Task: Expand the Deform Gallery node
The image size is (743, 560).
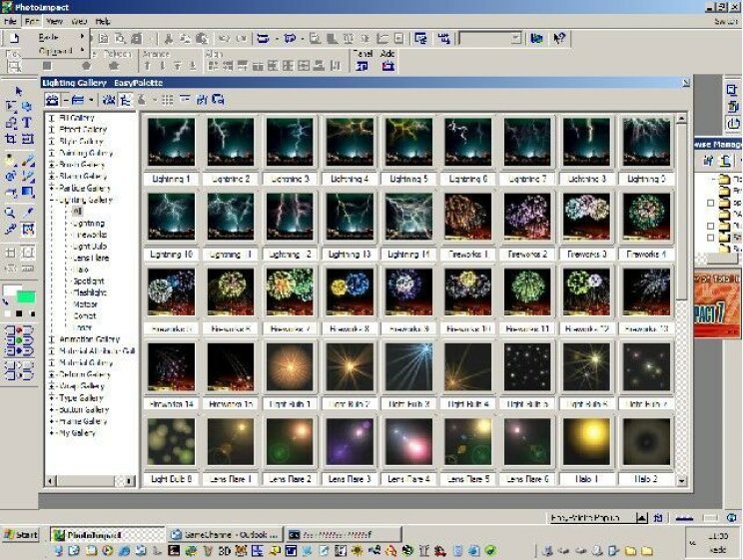Action: (52, 374)
